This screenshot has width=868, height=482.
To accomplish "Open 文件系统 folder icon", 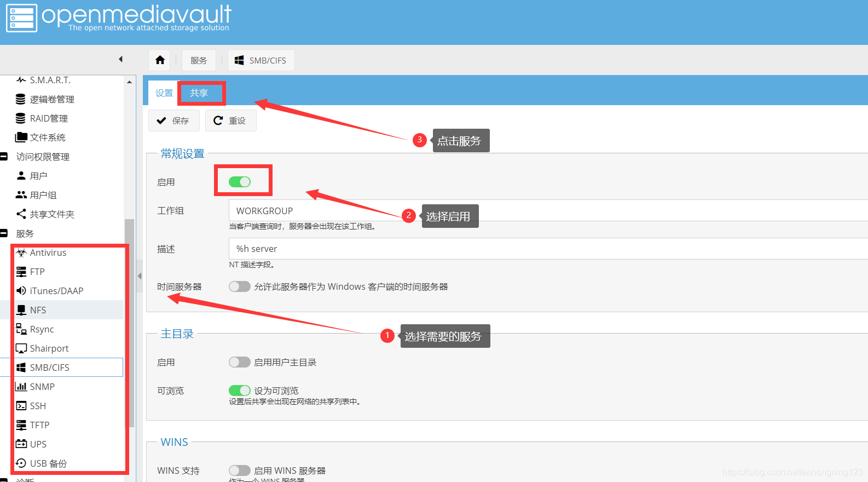I will [21, 137].
